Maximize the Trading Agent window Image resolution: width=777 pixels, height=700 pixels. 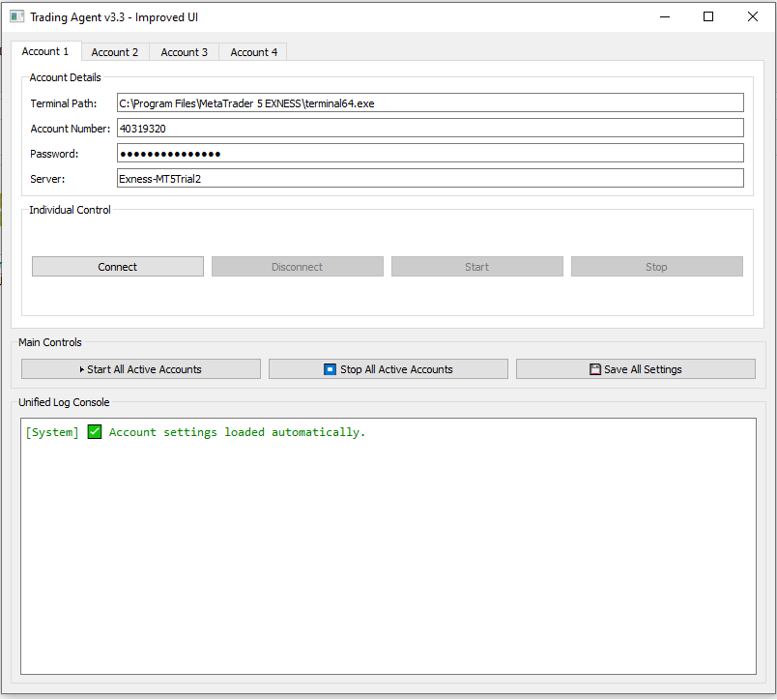coord(708,16)
